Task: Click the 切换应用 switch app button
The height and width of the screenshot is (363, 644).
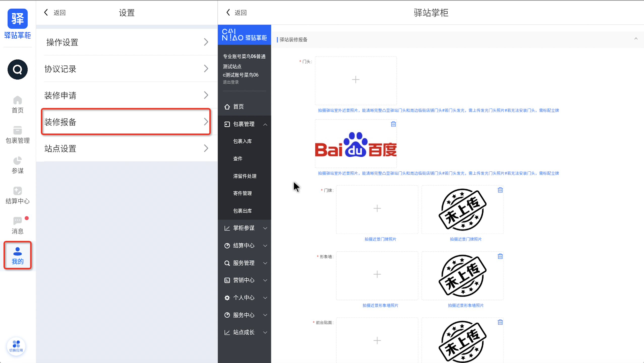Action: click(16, 346)
